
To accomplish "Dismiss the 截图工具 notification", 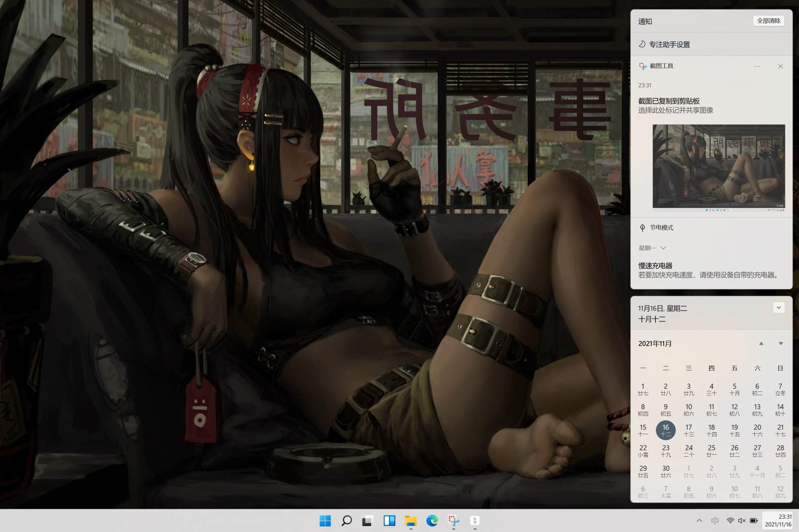I will (780, 66).
